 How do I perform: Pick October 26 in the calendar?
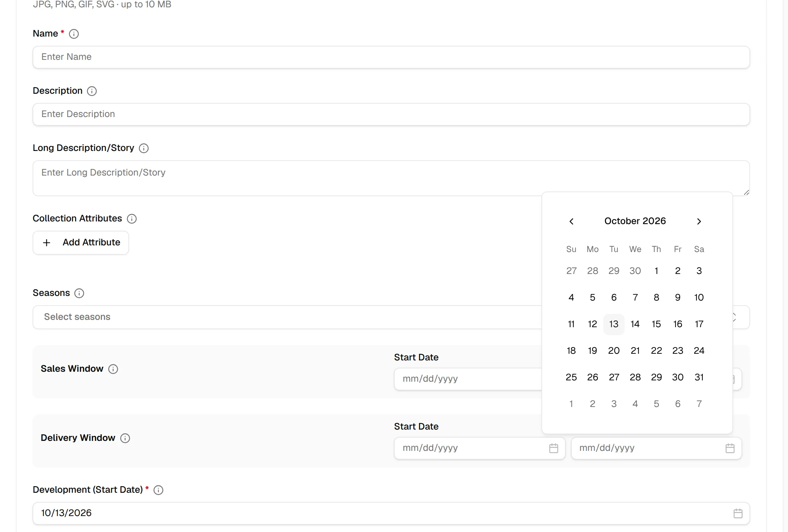pos(592,377)
